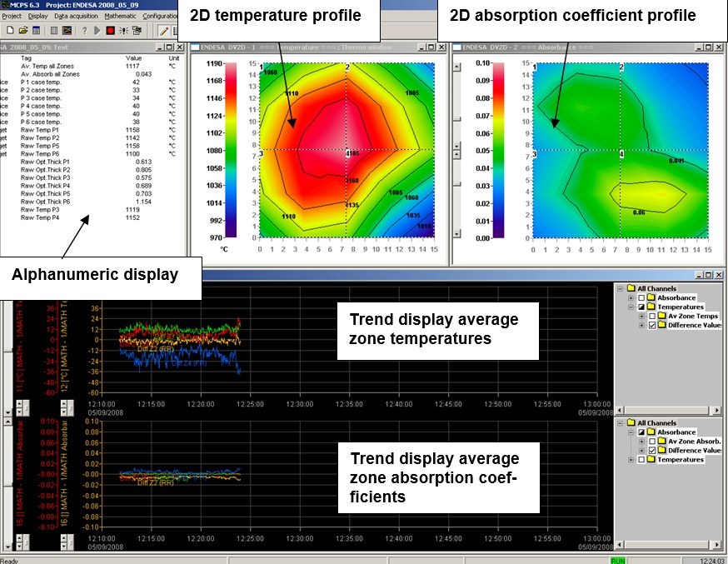Viewport: 728px width, 564px height.
Task: Click the Play/start acquisition arrow icon
Action: (x=97, y=30)
